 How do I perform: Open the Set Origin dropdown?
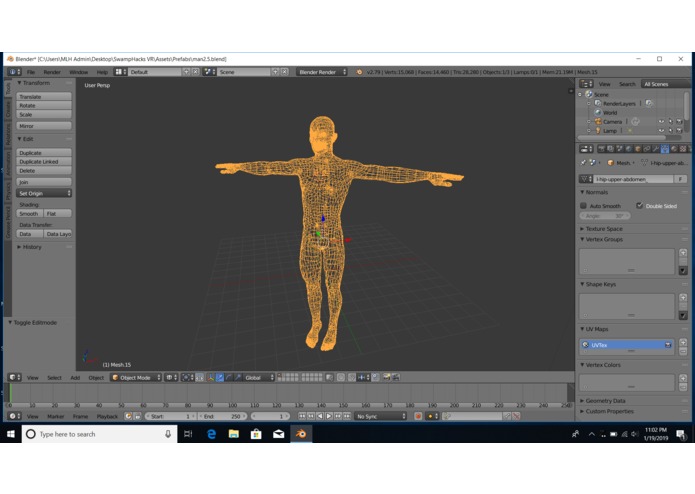click(44, 193)
